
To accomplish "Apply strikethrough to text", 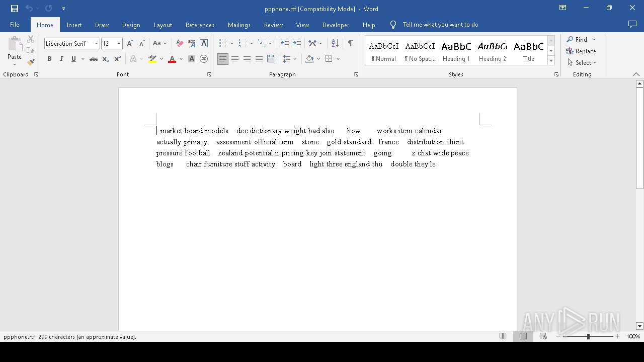I will [94, 59].
